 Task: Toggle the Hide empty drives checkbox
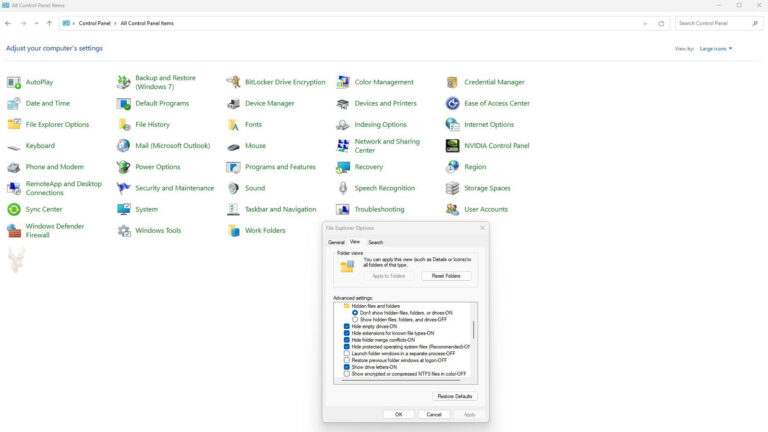pyautogui.click(x=347, y=326)
